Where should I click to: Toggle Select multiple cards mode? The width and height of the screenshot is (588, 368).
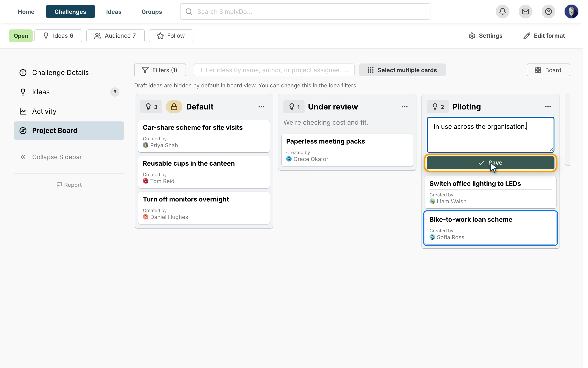[402, 70]
